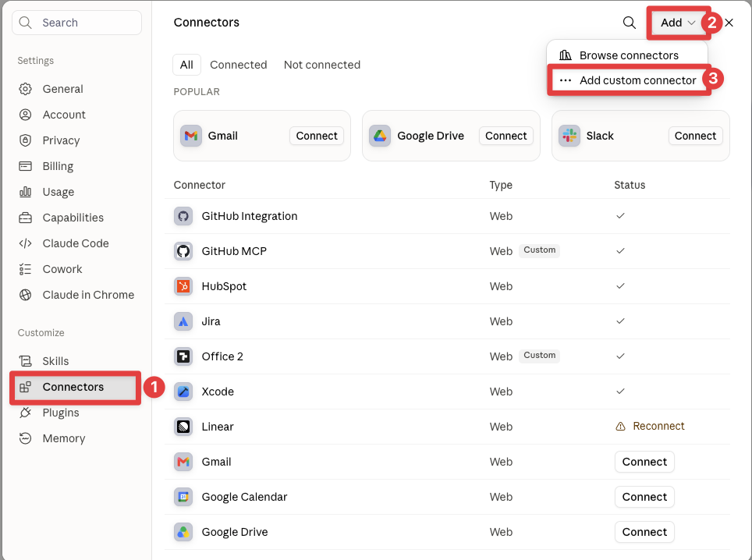The width and height of the screenshot is (752, 560).
Task: Open the Plugins plug icon
Action: click(x=26, y=413)
